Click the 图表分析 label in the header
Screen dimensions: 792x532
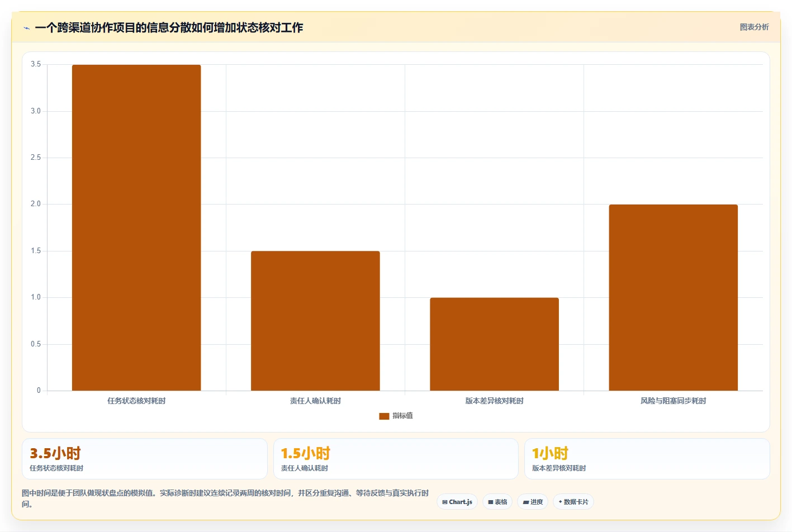[x=754, y=27]
